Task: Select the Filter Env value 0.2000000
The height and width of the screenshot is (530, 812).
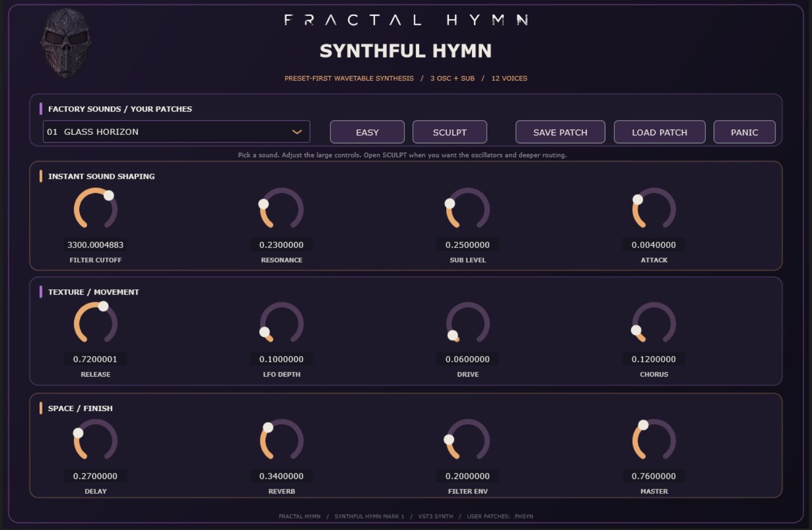Action: 468,476
